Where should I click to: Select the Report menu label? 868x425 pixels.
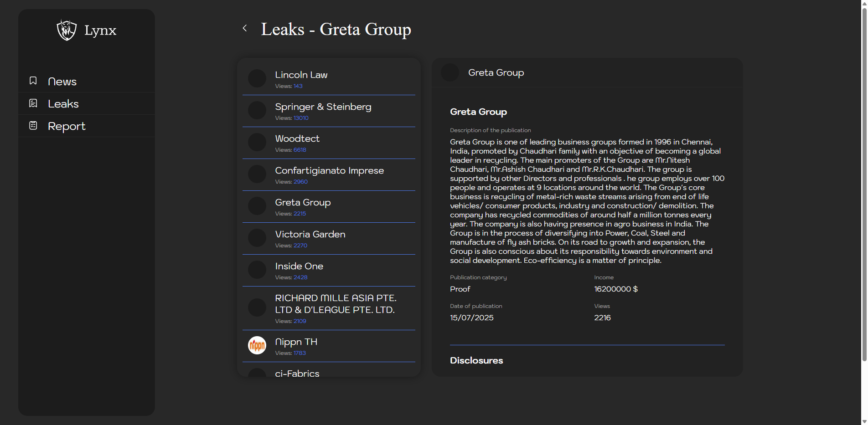click(x=67, y=126)
